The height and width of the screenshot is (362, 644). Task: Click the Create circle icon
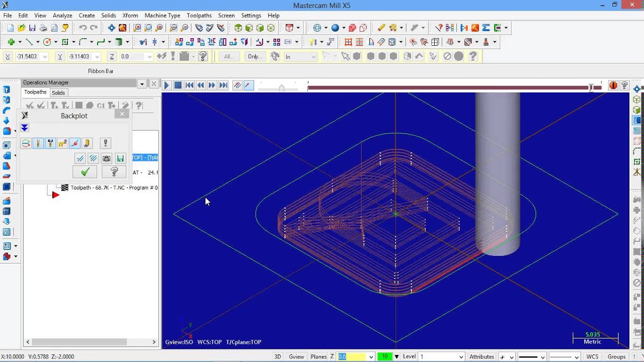[x=47, y=42]
